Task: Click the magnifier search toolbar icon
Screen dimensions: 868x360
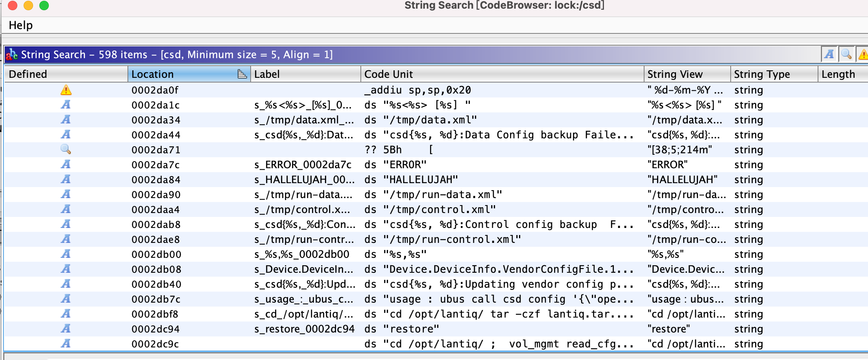Action: pyautogui.click(x=846, y=54)
